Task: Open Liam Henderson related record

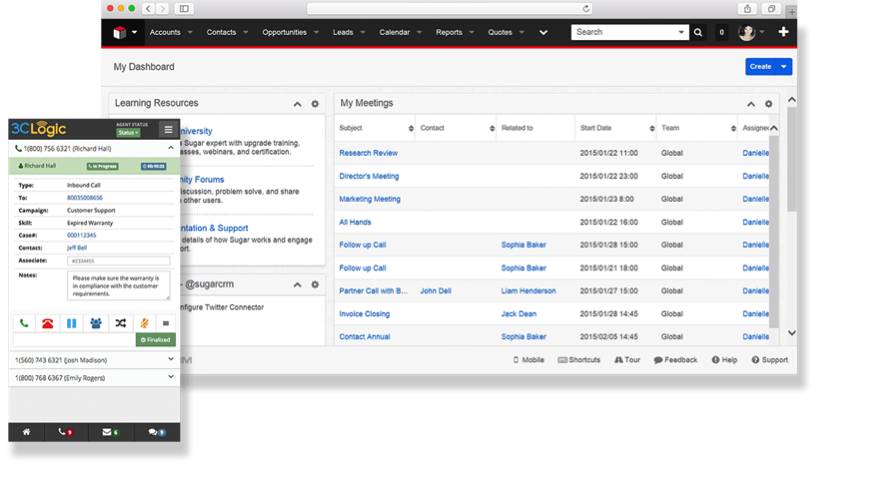Action: tap(528, 291)
